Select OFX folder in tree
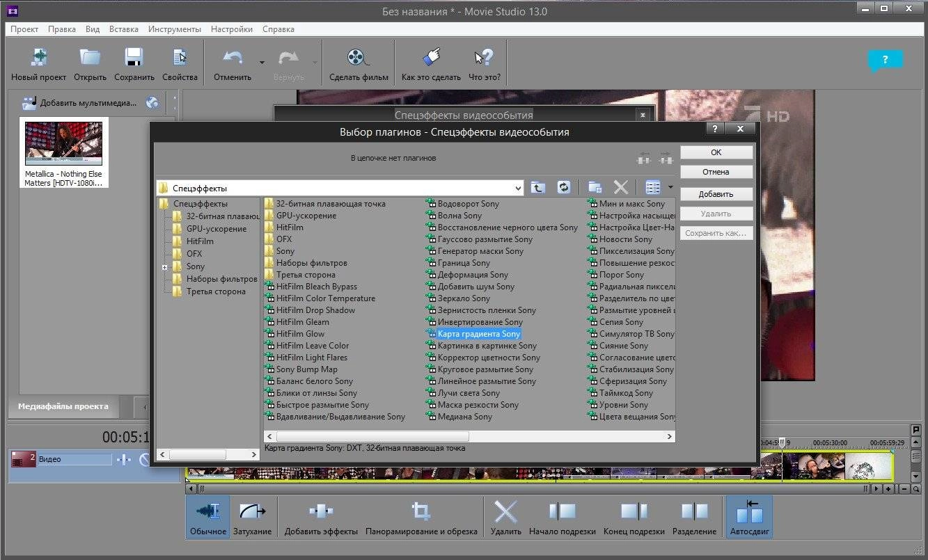Viewport: 928px width, 560px height. point(194,254)
